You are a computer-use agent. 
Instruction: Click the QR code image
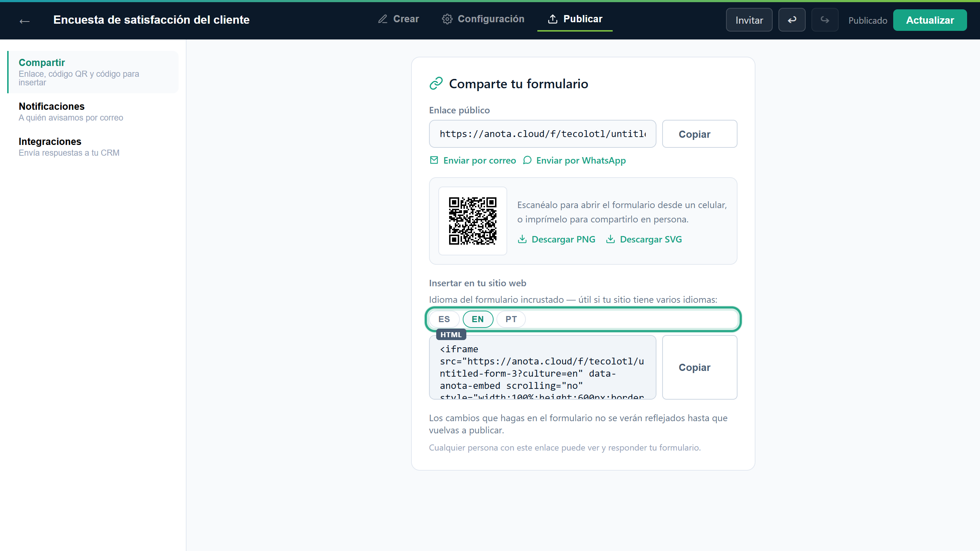pos(472,221)
